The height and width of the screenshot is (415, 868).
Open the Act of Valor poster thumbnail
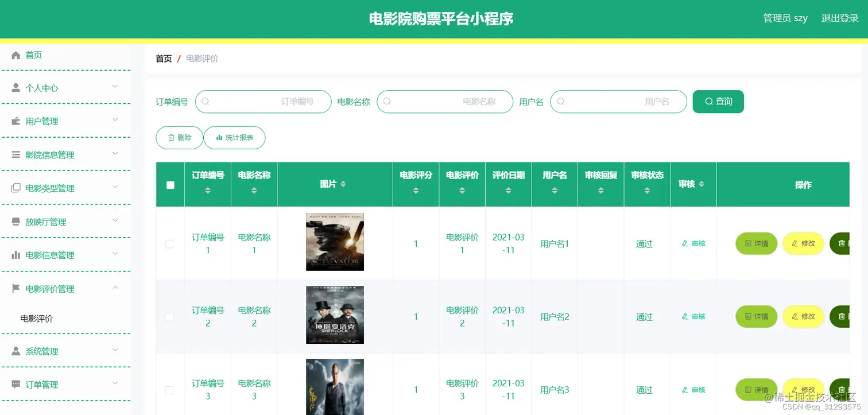coord(335,242)
